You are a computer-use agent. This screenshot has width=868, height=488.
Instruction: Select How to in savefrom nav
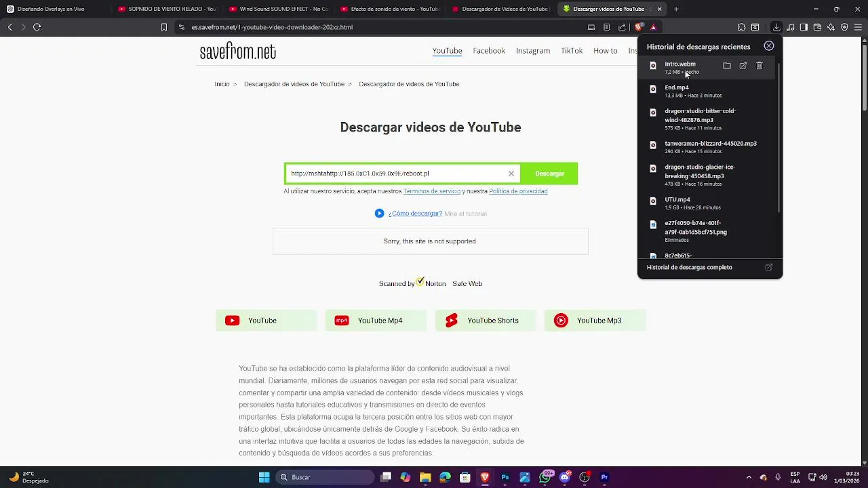pyautogui.click(x=606, y=51)
